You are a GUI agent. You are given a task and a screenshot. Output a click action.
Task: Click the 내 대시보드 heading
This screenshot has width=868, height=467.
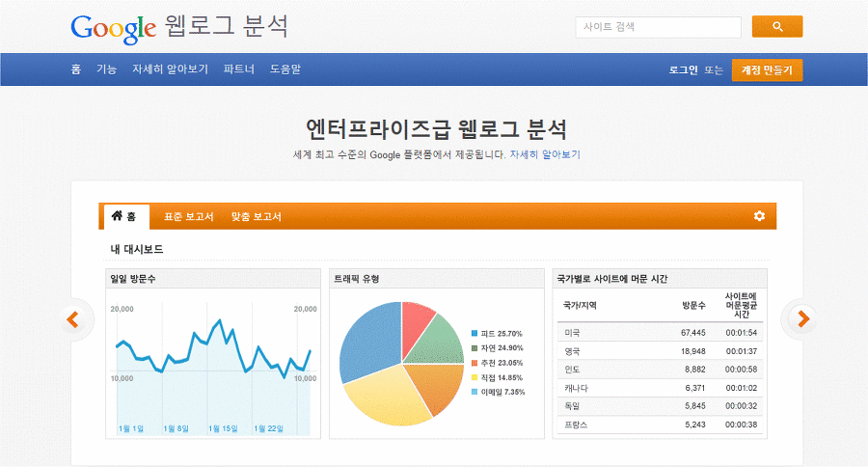tap(137, 249)
